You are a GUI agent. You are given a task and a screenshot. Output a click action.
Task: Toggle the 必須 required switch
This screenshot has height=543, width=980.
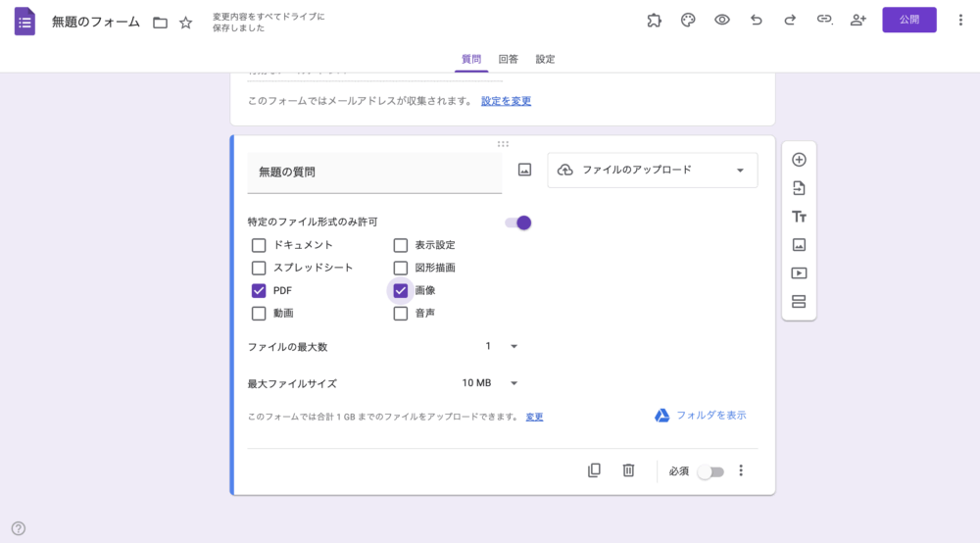(710, 471)
